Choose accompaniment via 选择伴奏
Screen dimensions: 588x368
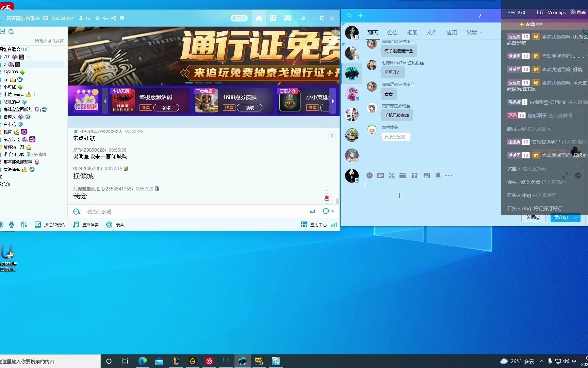(86, 225)
